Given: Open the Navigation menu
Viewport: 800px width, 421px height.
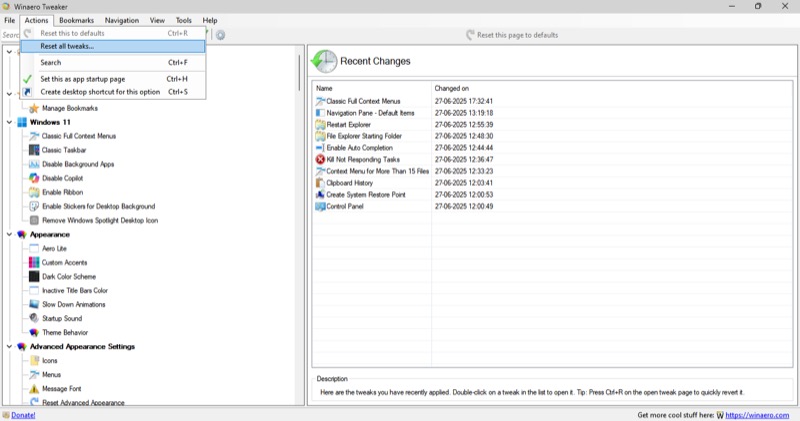Looking at the screenshot, I should 122,20.
